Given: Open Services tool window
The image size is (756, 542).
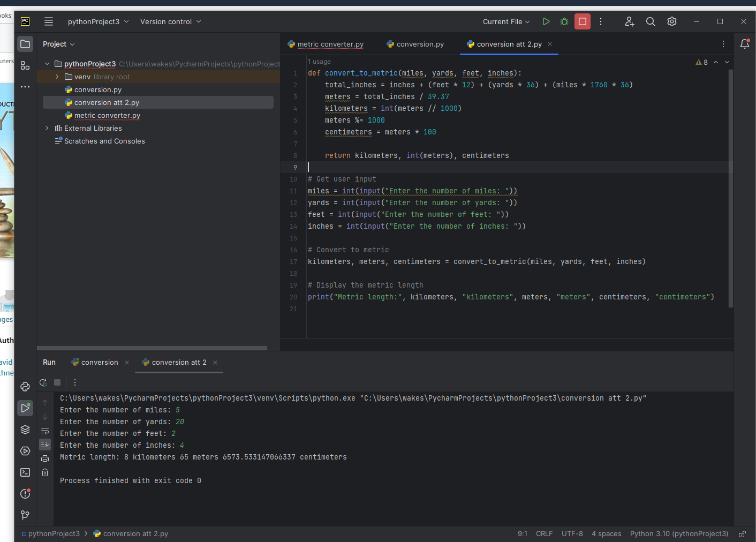Looking at the screenshot, I should click(25, 451).
